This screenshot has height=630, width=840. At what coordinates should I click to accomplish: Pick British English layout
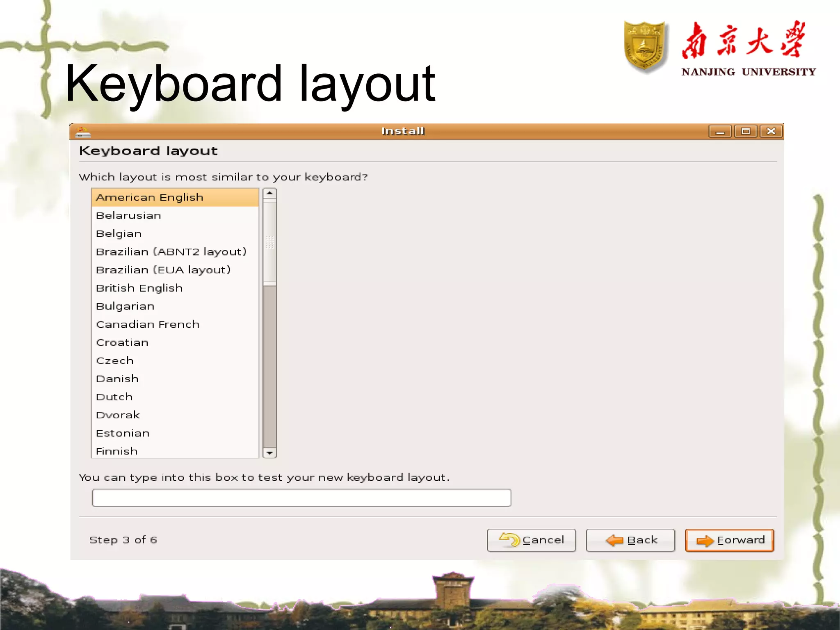click(175, 288)
